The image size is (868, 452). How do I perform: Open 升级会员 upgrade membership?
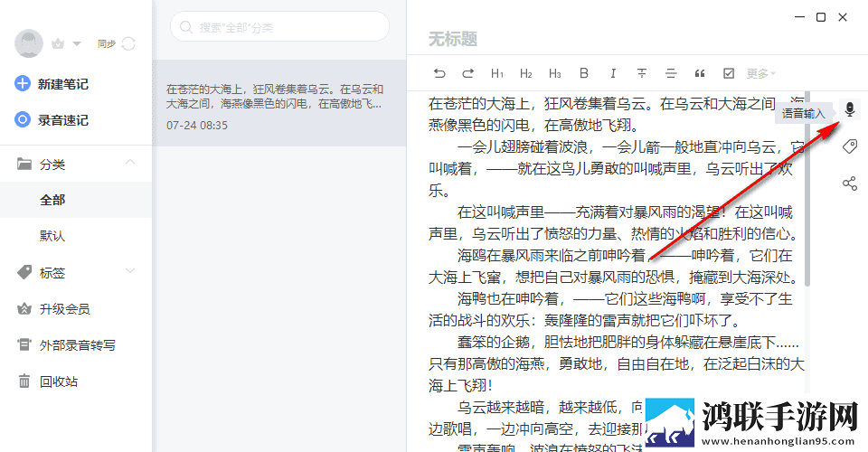pyautogui.click(x=64, y=308)
